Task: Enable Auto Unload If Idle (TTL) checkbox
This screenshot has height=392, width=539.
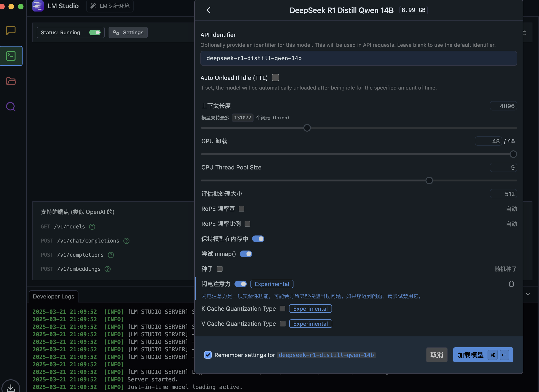Action: pos(275,78)
